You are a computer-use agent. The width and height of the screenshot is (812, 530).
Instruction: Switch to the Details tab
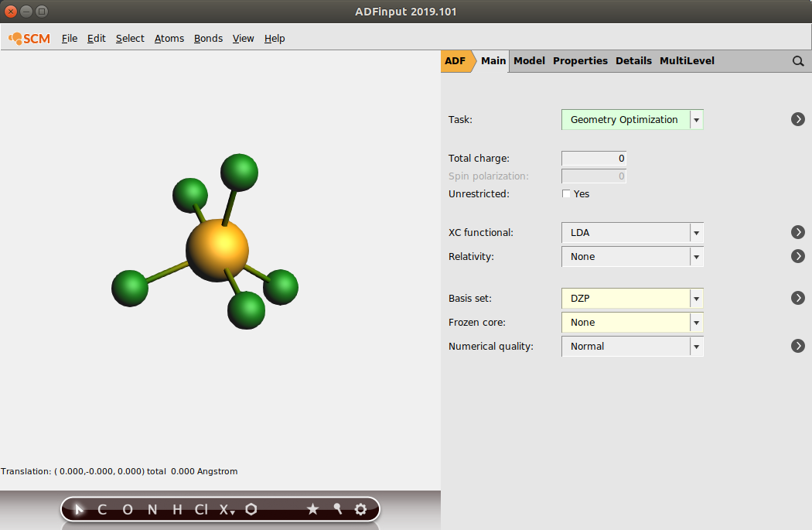click(633, 61)
